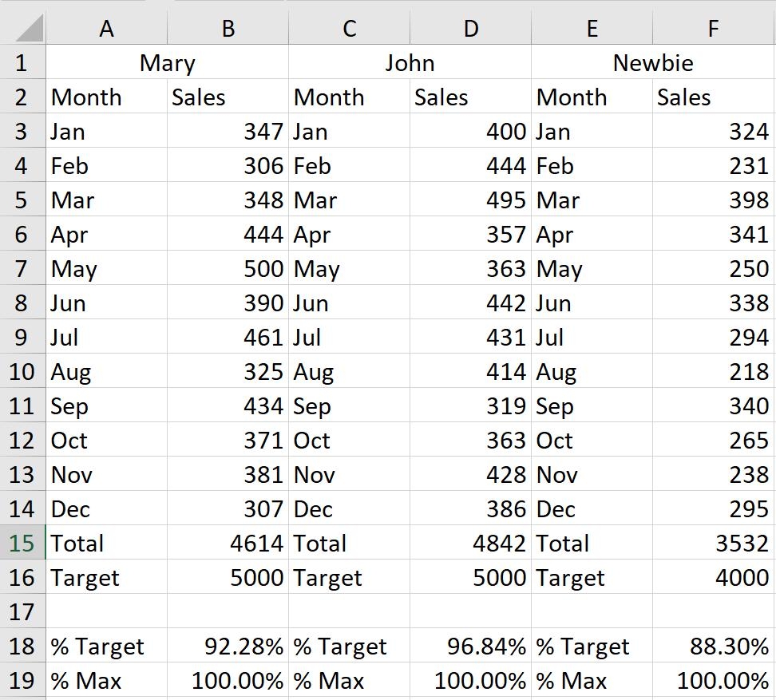Select the merged cell labeled Mary
Screen dimensions: 776x700
(168, 62)
